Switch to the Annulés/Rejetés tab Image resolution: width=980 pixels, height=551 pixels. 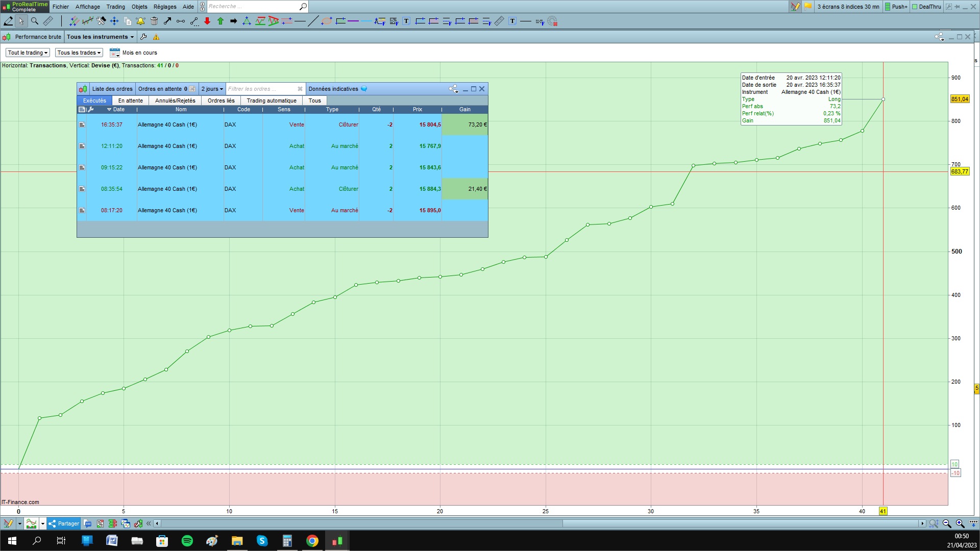[x=175, y=101]
